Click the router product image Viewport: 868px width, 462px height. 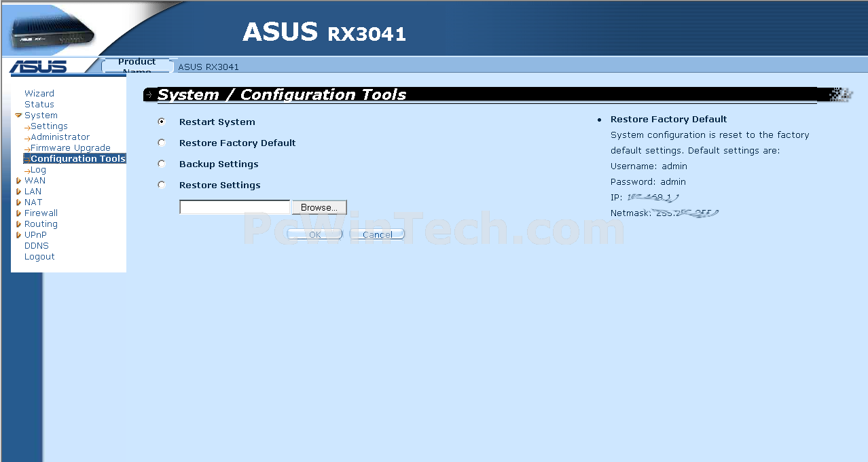pyautogui.click(x=52, y=33)
